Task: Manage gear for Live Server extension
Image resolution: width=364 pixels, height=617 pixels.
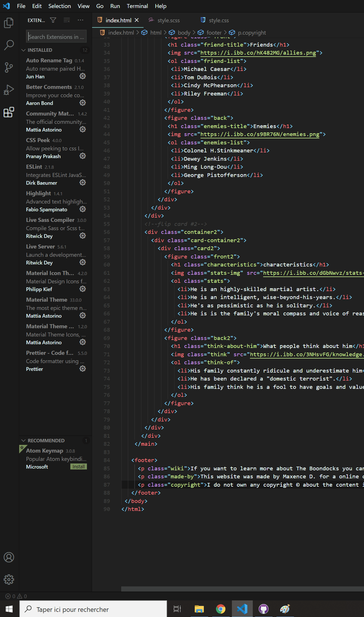Action: [83, 262]
